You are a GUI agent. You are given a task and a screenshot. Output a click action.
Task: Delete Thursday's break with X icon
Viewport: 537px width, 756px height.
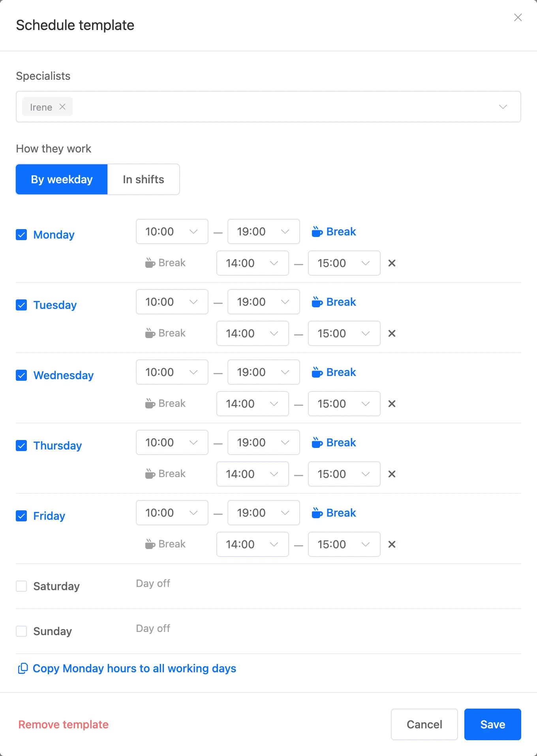click(392, 474)
